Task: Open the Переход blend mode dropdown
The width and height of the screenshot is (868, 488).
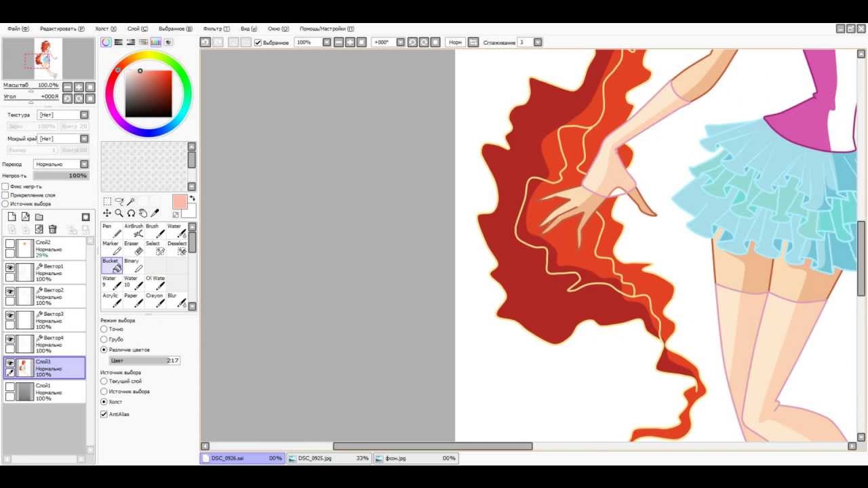Action: pyautogui.click(x=61, y=164)
